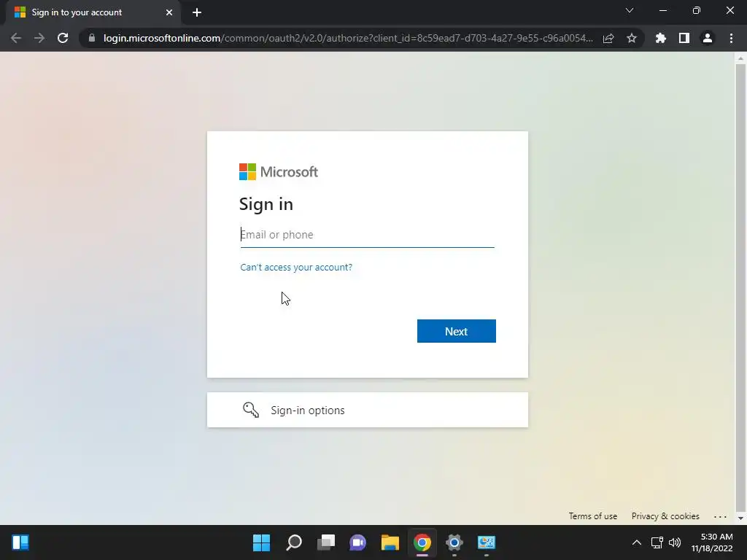This screenshot has width=747, height=560.
Task: Click the browser Forward arrow
Action: tap(39, 38)
